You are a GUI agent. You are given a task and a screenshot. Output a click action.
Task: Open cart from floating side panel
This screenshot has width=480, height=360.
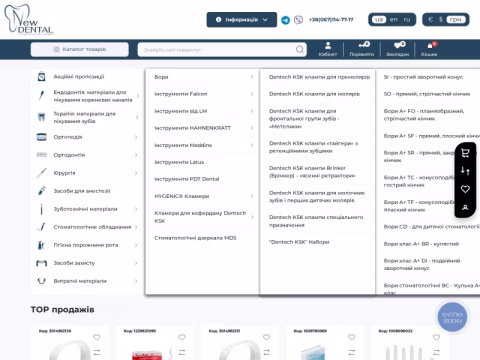coord(465,153)
